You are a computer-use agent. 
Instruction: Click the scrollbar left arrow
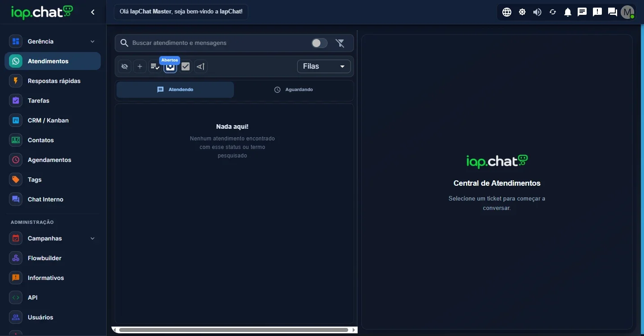[114, 330]
